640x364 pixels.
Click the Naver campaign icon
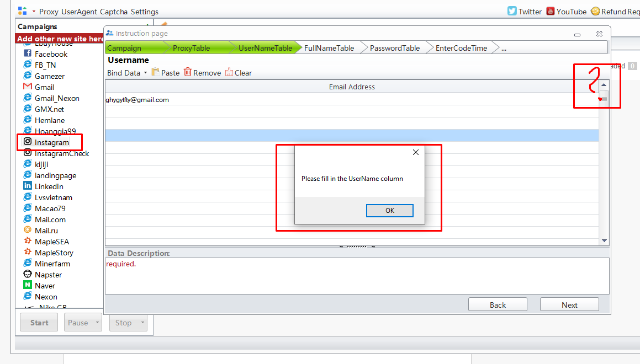[28, 286]
